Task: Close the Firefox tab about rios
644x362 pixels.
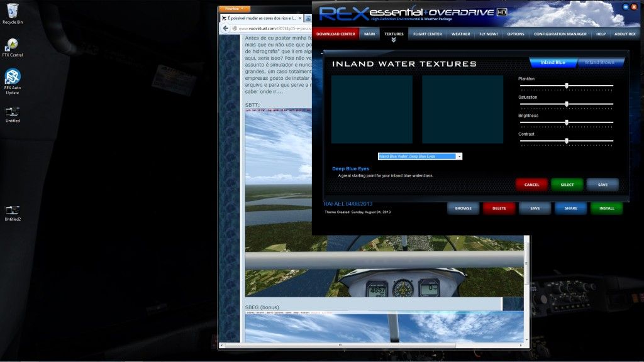Action: [300, 18]
